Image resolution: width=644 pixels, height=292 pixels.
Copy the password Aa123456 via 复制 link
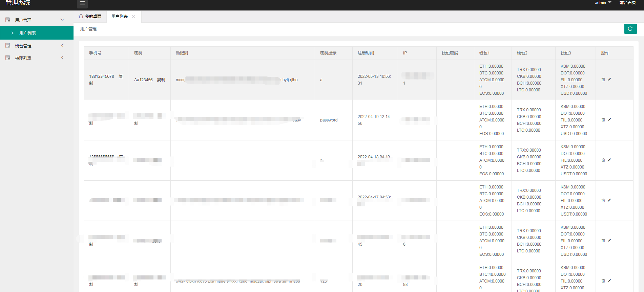[161, 80]
